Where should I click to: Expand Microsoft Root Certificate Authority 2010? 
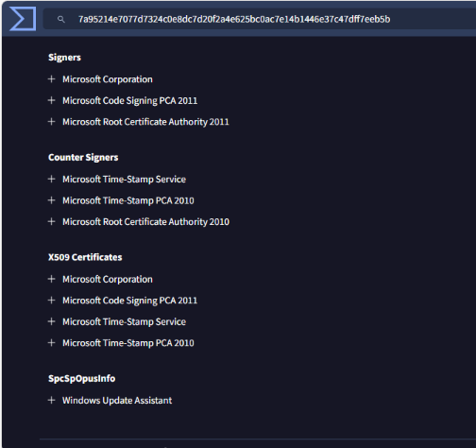(52, 221)
